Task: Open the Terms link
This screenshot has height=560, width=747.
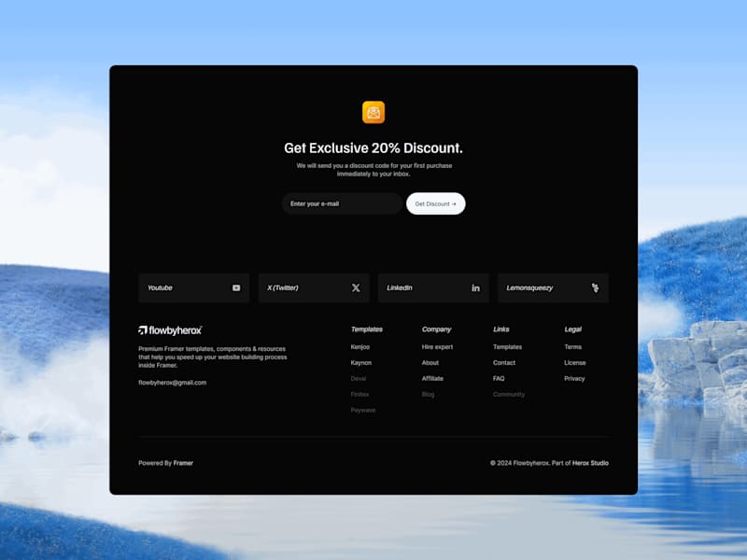Action: 572,346
